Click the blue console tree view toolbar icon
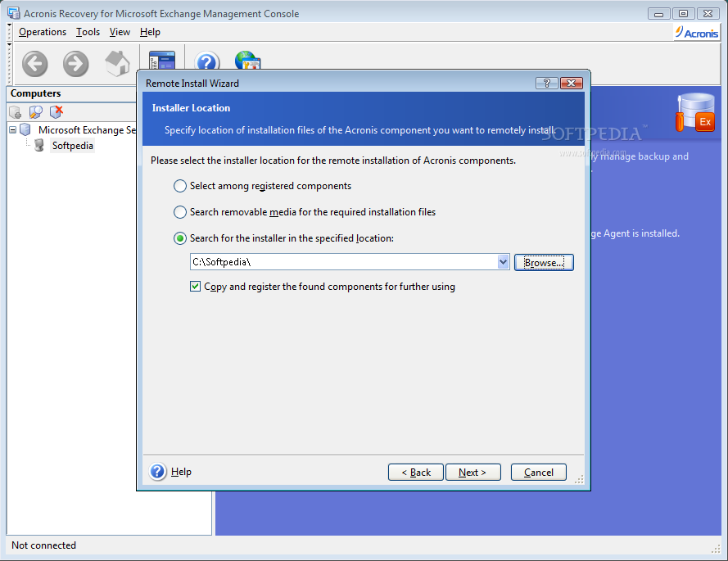The height and width of the screenshot is (561, 728). click(162, 61)
